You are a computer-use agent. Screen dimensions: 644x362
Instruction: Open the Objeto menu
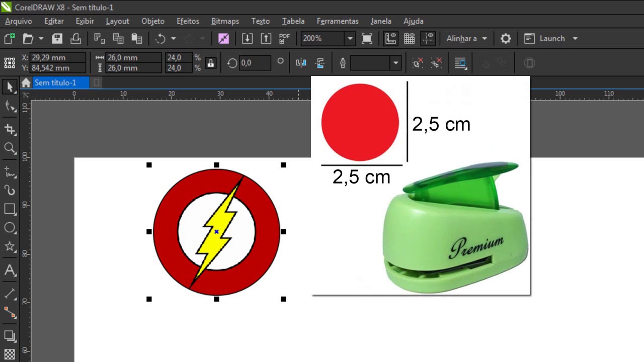pyautogui.click(x=153, y=21)
